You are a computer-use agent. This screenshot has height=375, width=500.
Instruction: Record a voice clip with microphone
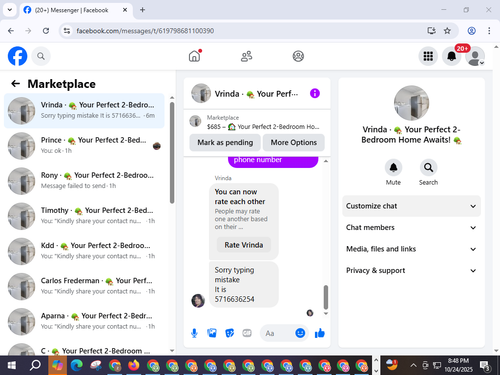(x=194, y=333)
